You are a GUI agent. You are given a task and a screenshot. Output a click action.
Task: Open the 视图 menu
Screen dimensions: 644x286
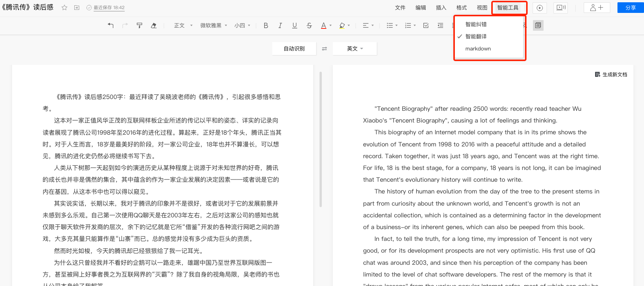click(482, 8)
